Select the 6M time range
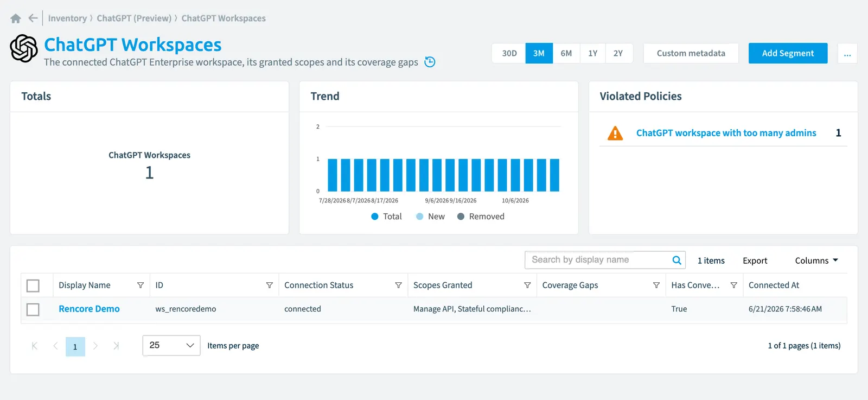868x400 pixels. click(566, 53)
